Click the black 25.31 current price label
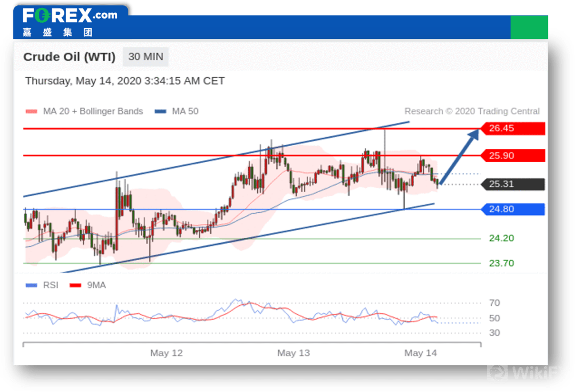The width and height of the screenshot is (575, 392). [513, 184]
